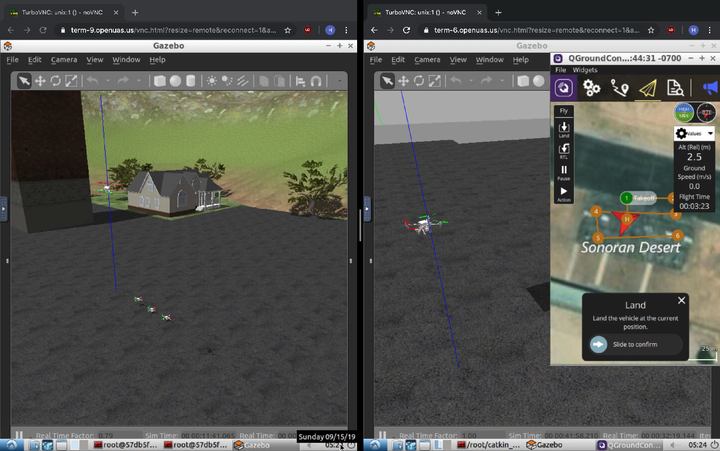Image resolution: width=720 pixels, height=451 pixels.
Task: Expand the left Gazebo side panel handle
Action: pos(4,208)
